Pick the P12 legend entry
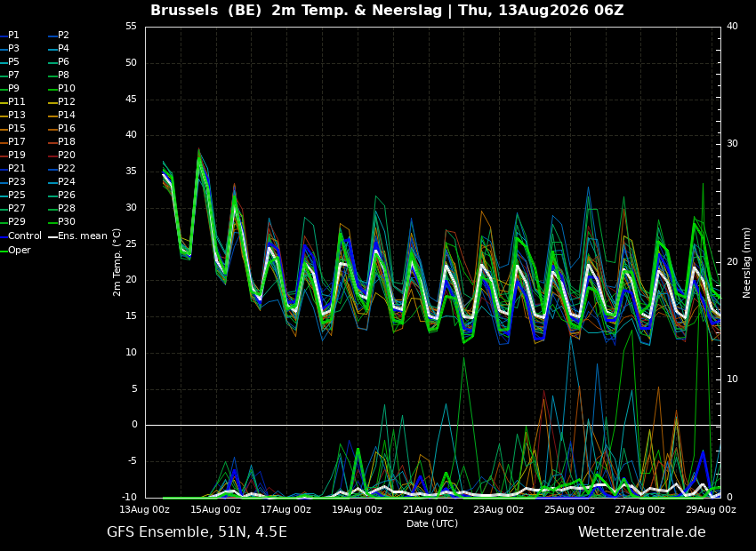 [x=61, y=101]
